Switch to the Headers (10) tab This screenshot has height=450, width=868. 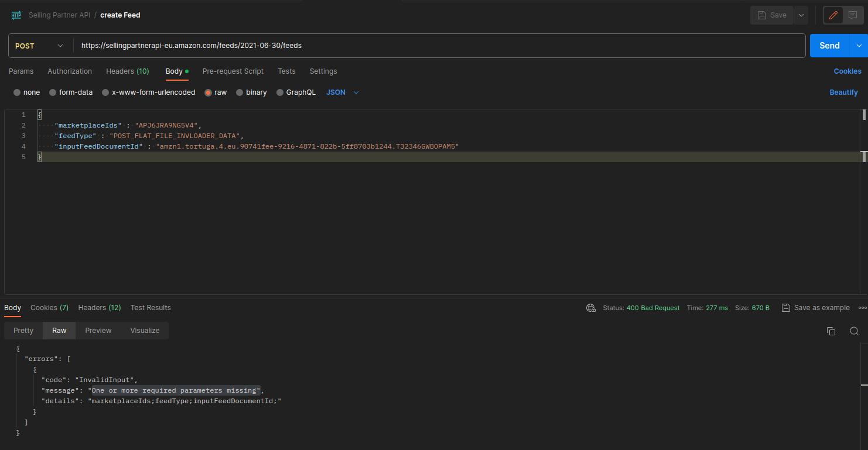(127, 71)
